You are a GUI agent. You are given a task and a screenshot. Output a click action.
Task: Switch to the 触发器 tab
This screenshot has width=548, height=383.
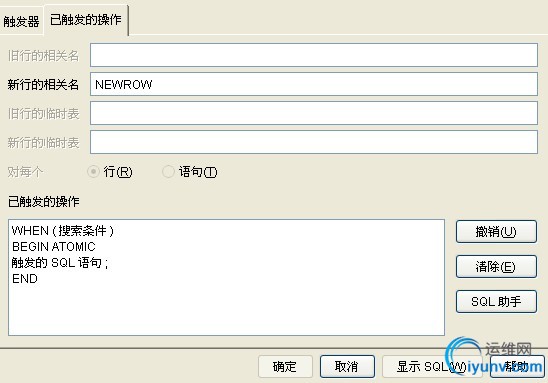click(x=21, y=21)
